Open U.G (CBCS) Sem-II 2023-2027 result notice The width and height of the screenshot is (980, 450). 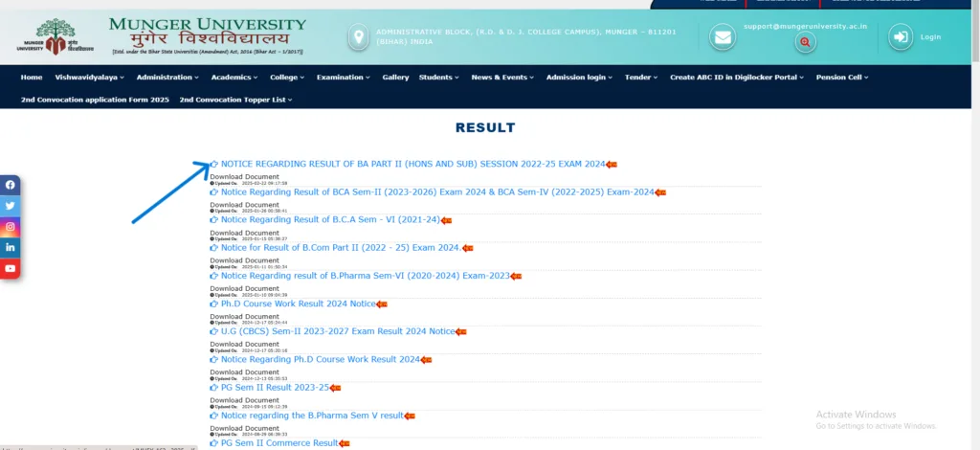tap(338, 331)
